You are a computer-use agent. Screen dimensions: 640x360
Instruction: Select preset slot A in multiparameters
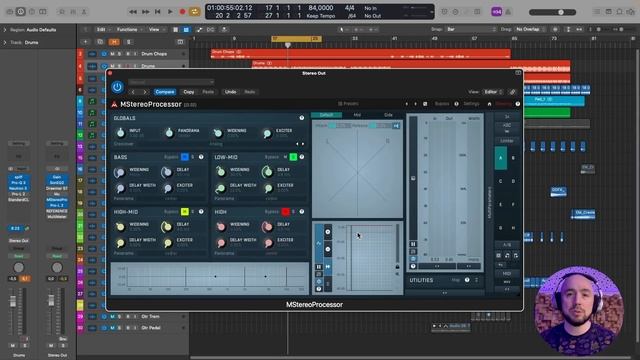pyautogui.click(x=501, y=158)
